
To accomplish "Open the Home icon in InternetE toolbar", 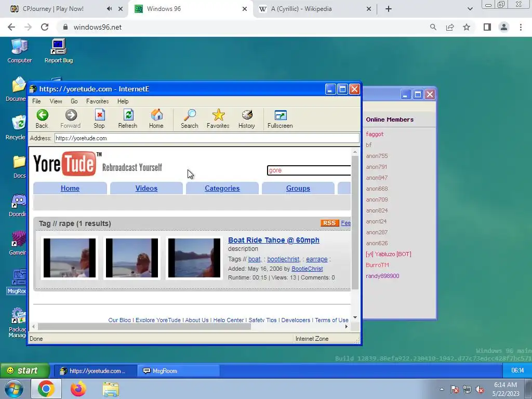I will click(156, 119).
